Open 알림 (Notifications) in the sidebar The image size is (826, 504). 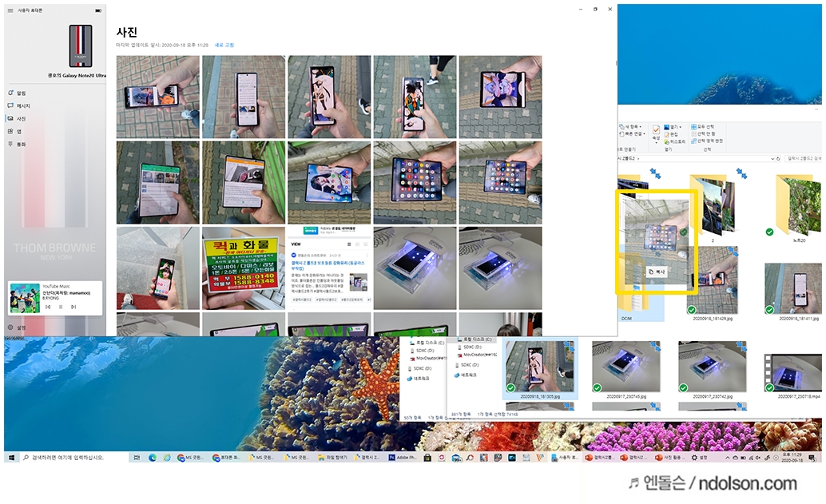(x=17, y=93)
